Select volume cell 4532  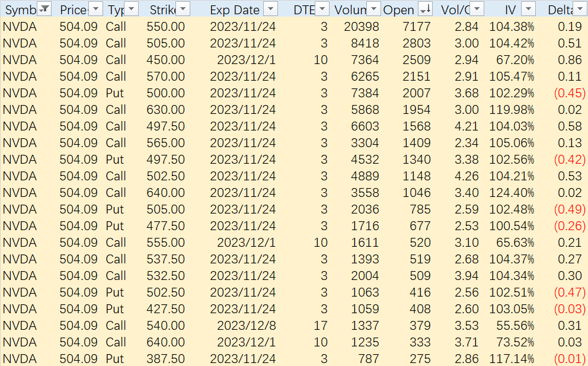tap(365, 159)
